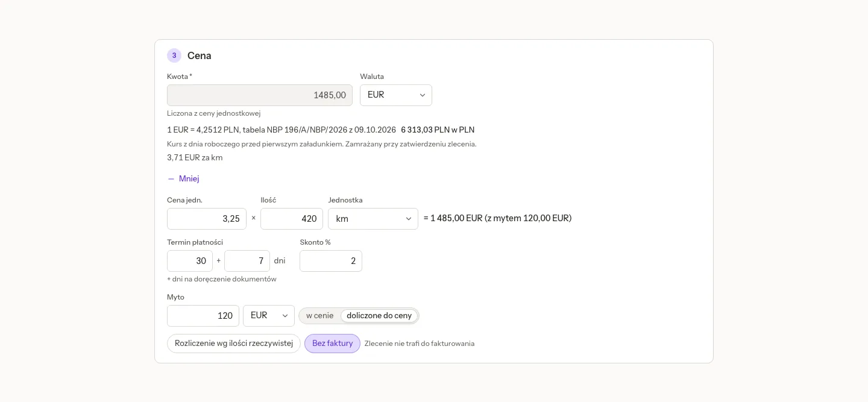The image size is (868, 402).
Task: Open the Jednostka dropdown set to km
Action: (373, 219)
